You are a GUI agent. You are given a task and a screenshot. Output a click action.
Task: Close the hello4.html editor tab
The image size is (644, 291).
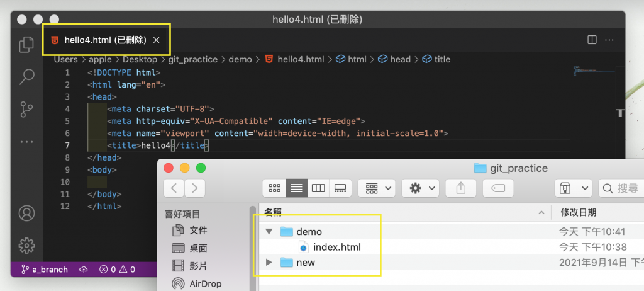point(156,40)
